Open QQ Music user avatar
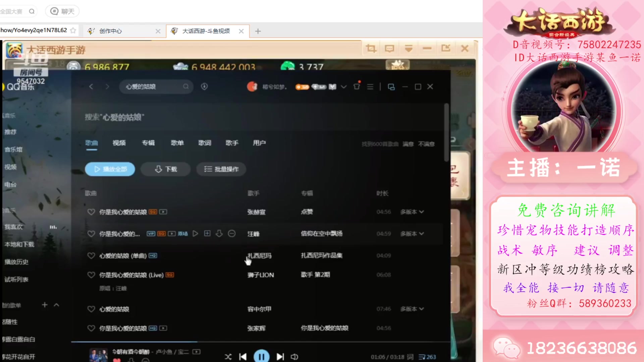Image resolution: width=644 pixels, height=362 pixels. (252, 86)
